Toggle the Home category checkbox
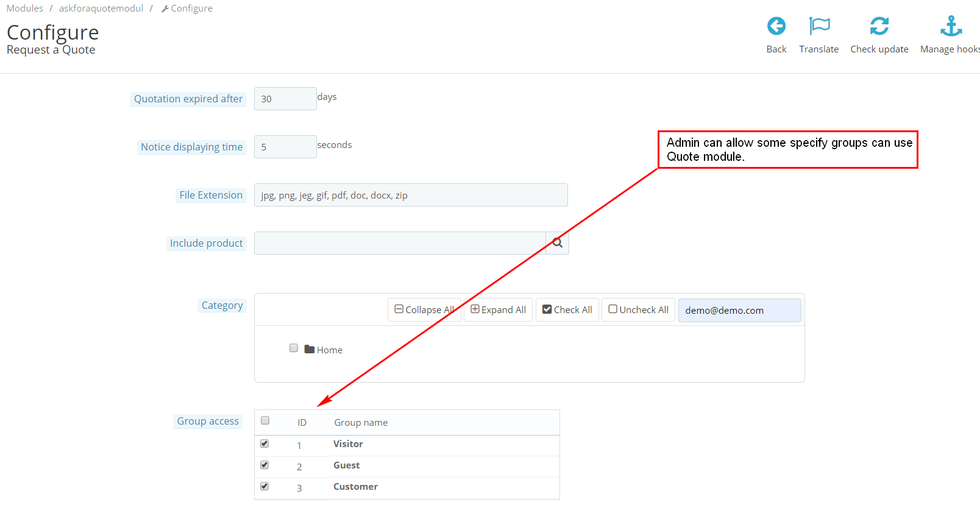This screenshot has width=980, height=505. [294, 348]
